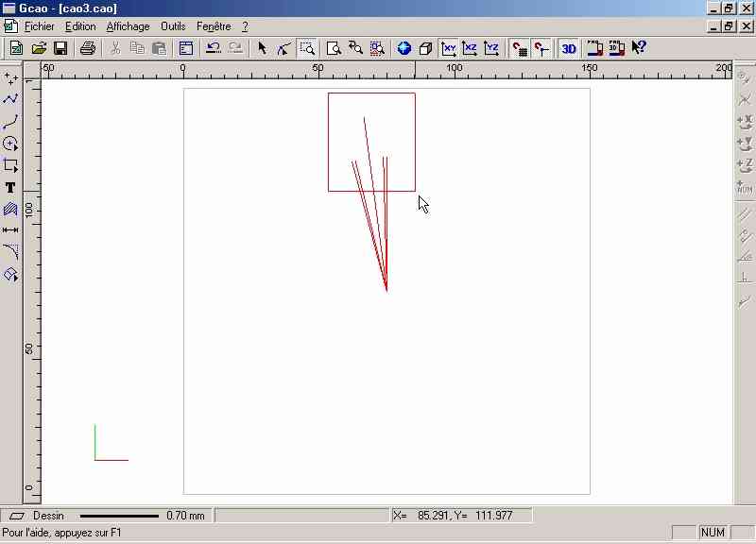Restore the inner cao3.cao document window
756x544 pixels.
click(x=729, y=26)
